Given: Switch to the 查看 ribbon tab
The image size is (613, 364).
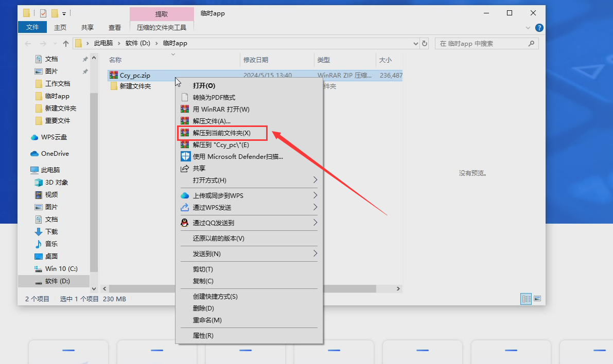Looking at the screenshot, I should (114, 28).
